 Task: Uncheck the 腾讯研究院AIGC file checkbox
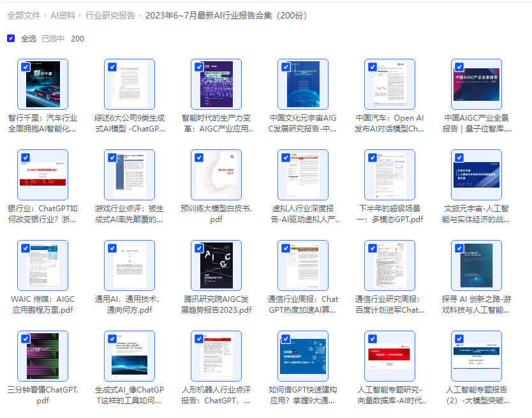pos(199,248)
